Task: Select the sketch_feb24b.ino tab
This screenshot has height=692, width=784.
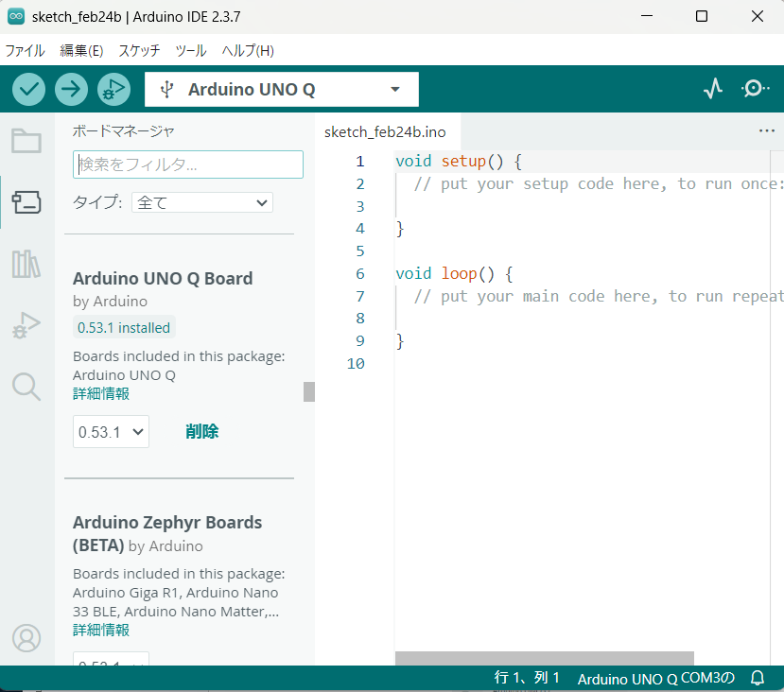Action: [x=385, y=131]
